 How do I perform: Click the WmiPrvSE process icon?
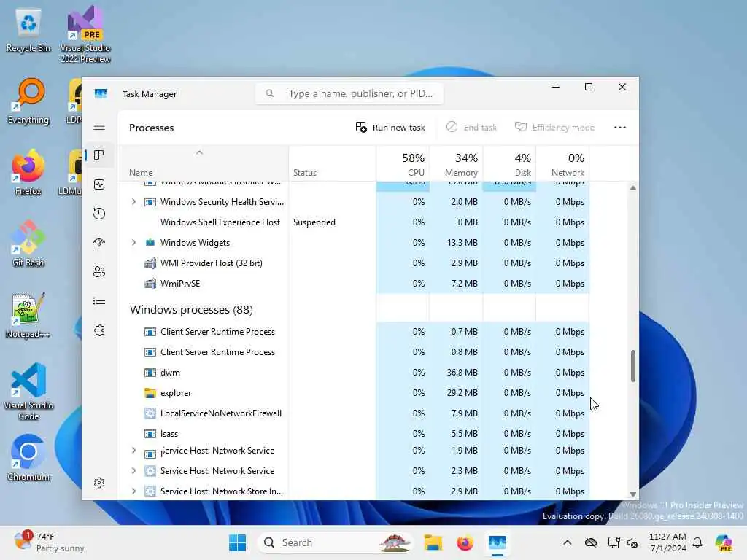pyautogui.click(x=150, y=284)
